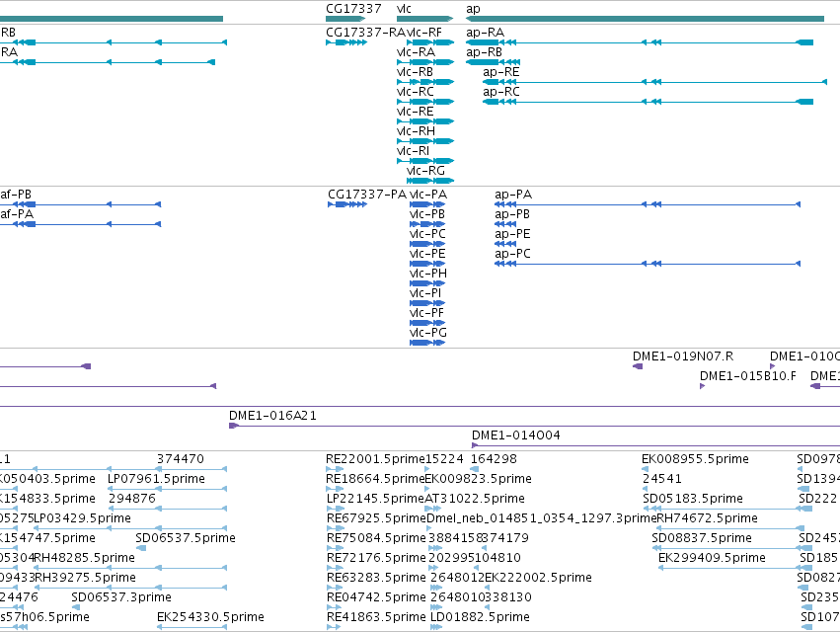Select ap-RA transcript label
The width and height of the screenshot is (840, 632).
tap(486, 33)
